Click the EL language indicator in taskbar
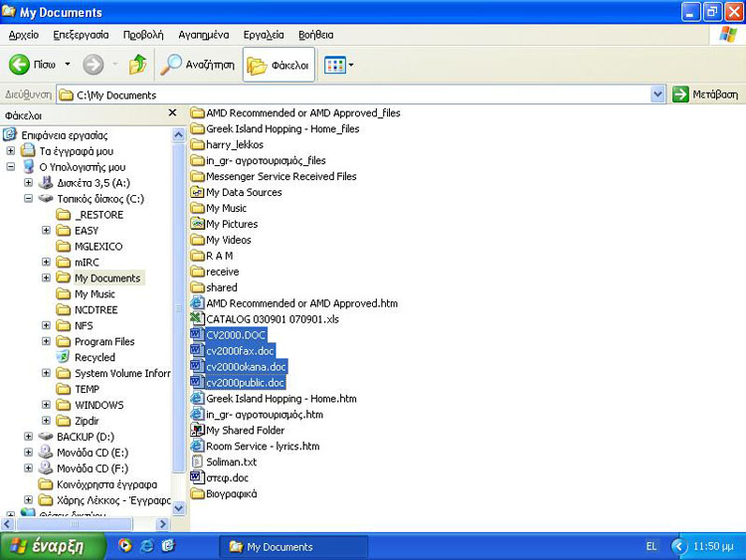 click(652, 546)
